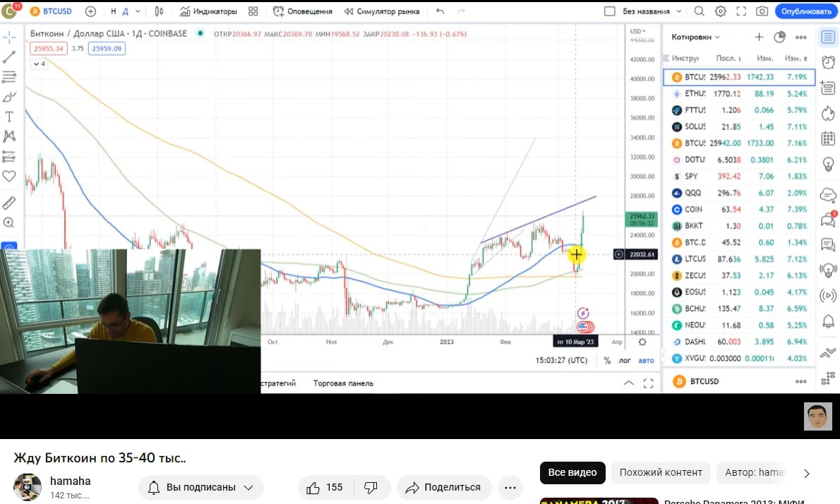Open the hamaha channel link

(x=70, y=481)
